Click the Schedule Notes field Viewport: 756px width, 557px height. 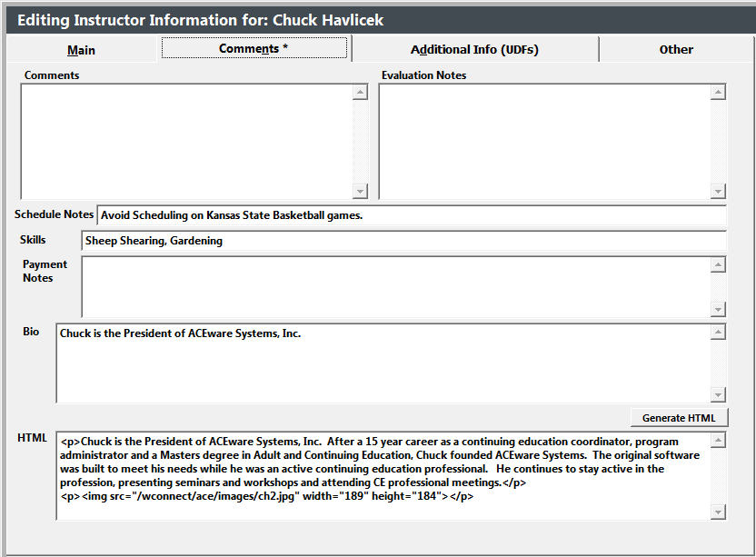[x=412, y=215]
